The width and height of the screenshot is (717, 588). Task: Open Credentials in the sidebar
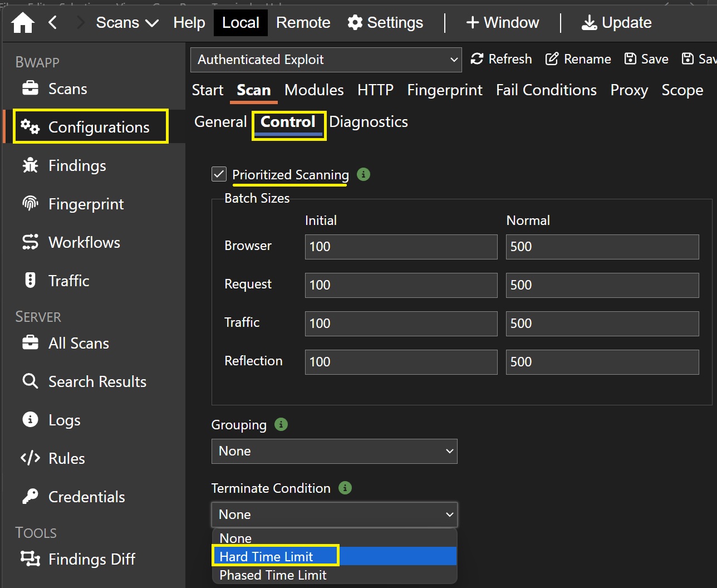(x=86, y=497)
